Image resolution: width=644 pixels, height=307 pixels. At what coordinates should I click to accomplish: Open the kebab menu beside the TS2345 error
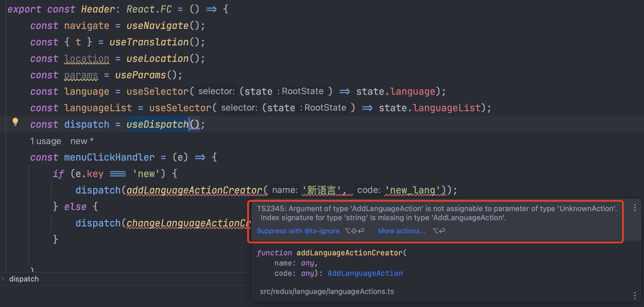(635, 208)
